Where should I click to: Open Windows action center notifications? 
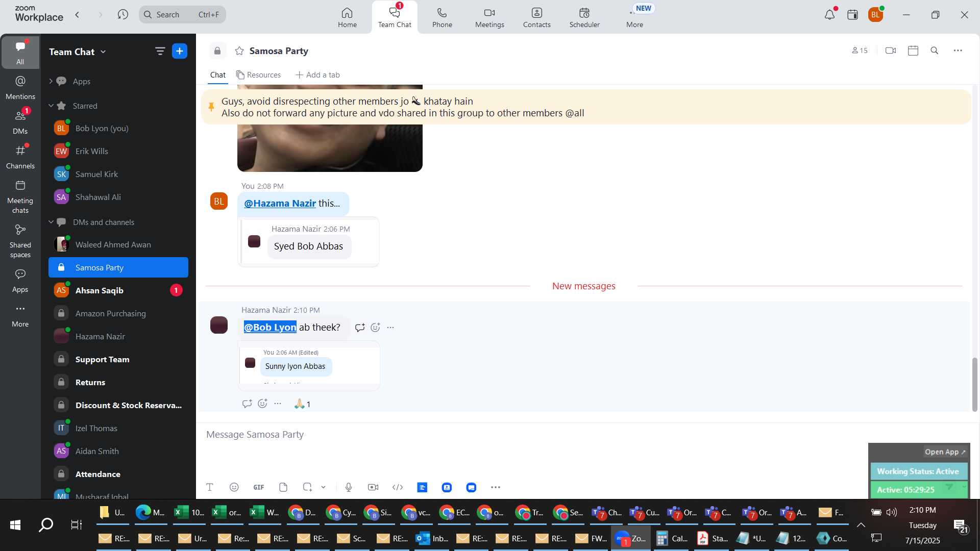point(960,526)
